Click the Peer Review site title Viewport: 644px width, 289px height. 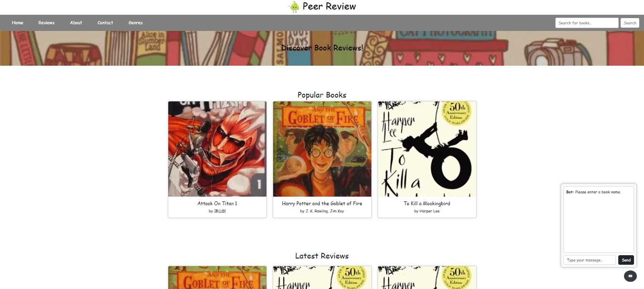coord(329,6)
